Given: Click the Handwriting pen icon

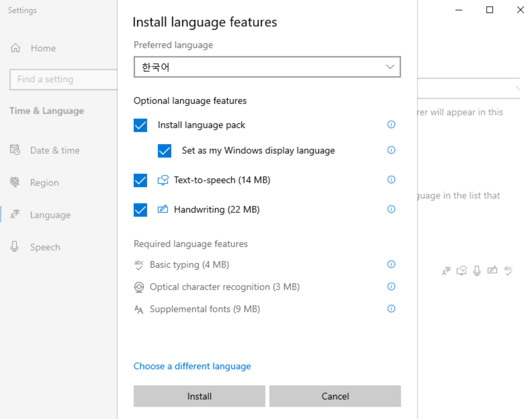Looking at the screenshot, I should coord(163,209).
